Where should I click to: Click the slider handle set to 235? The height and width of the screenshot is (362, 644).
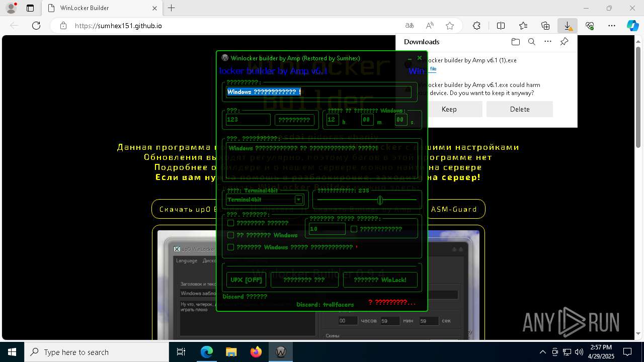point(380,200)
